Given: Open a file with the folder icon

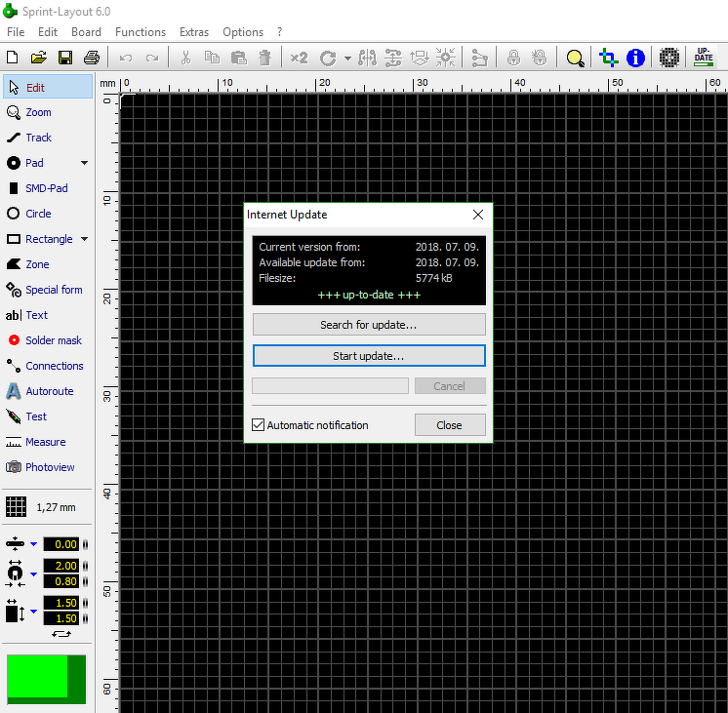Looking at the screenshot, I should pos(38,58).
